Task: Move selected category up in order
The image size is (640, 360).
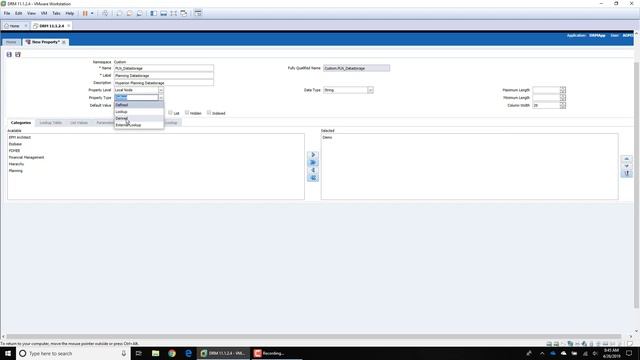Action: [627, 158]
